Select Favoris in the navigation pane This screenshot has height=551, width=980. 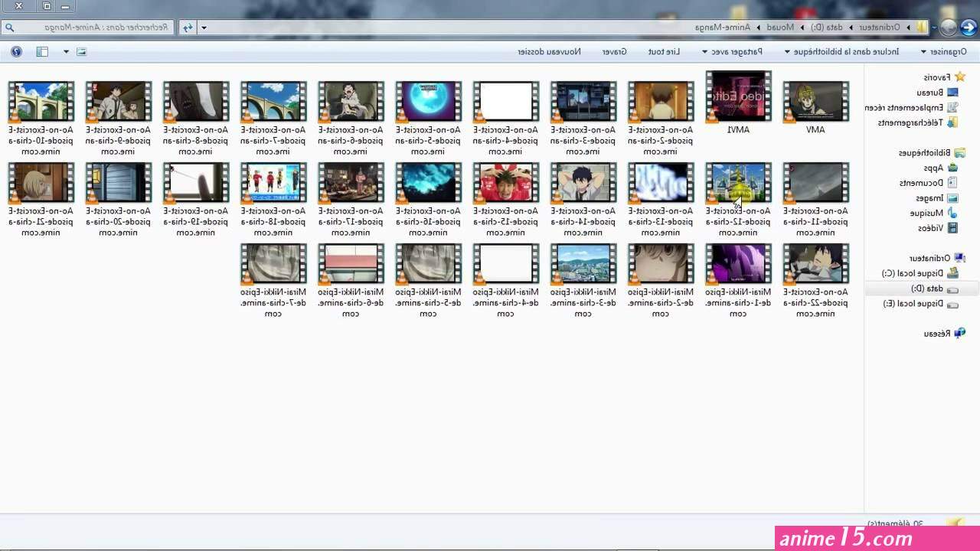944,77
